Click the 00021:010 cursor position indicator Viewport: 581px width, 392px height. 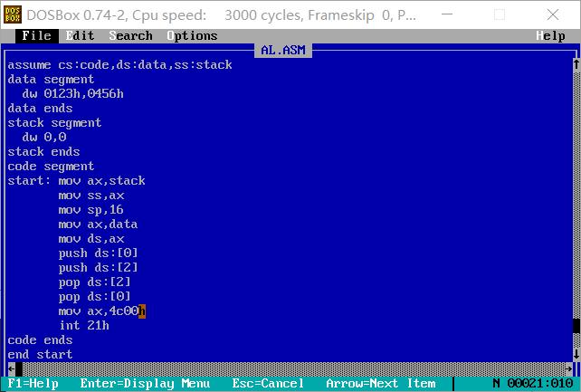point(540,383)
